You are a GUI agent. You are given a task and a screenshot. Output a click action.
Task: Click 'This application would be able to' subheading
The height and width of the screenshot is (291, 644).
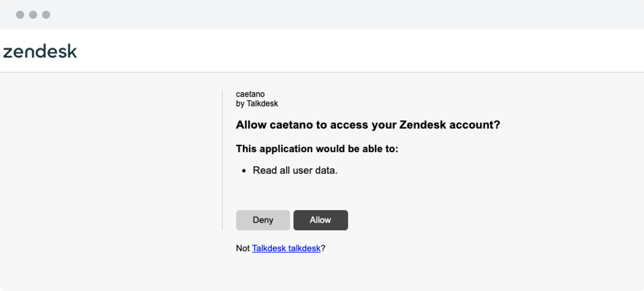tap(317, 149)
